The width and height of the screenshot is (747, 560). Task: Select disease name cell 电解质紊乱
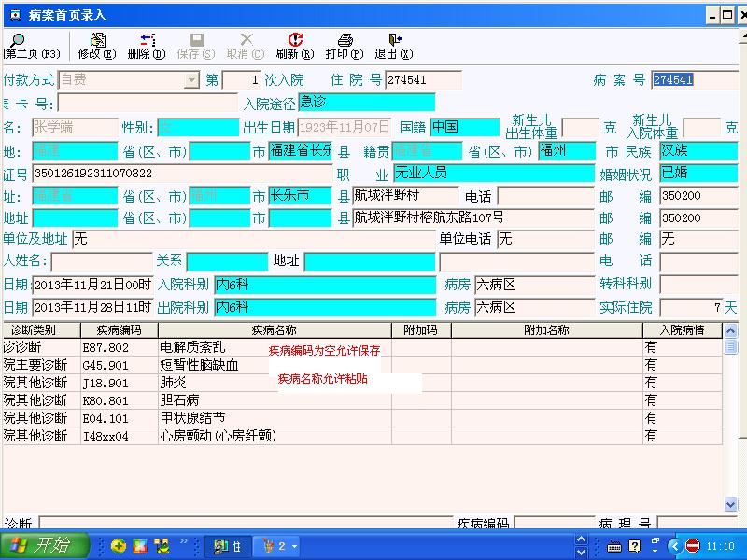(275, 347)
